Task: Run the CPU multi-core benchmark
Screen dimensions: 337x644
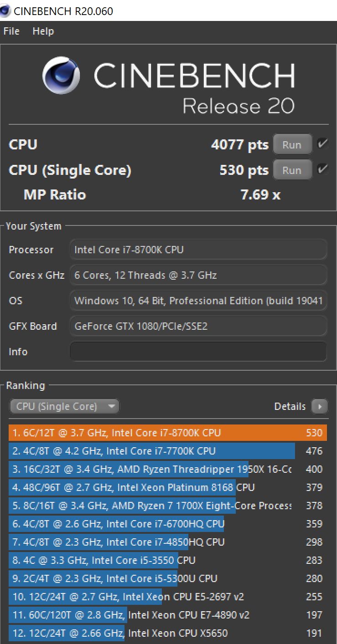Action: coord(292,145)
